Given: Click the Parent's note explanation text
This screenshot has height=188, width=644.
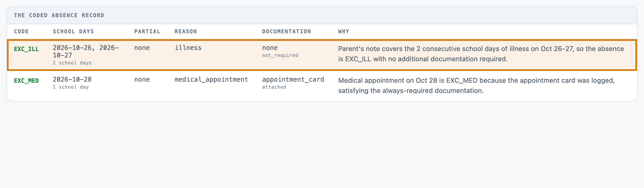Looking at the screenshot, I should [481, 54].
